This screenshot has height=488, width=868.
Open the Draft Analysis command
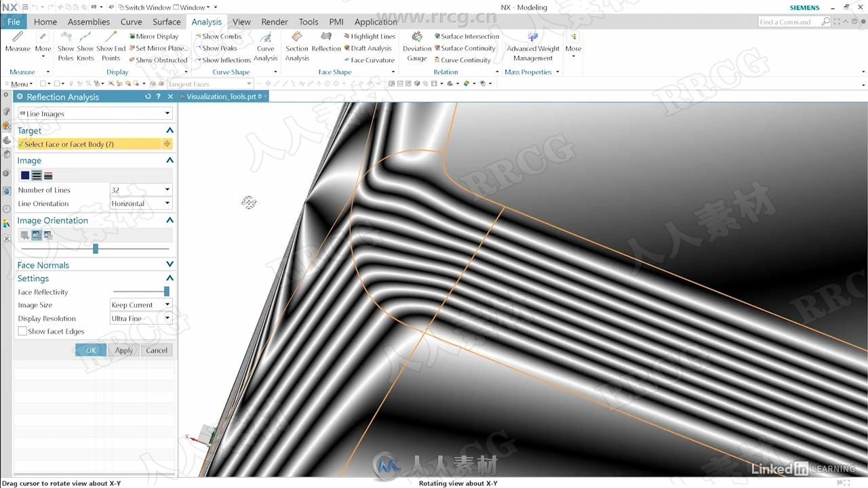(368, 48)
